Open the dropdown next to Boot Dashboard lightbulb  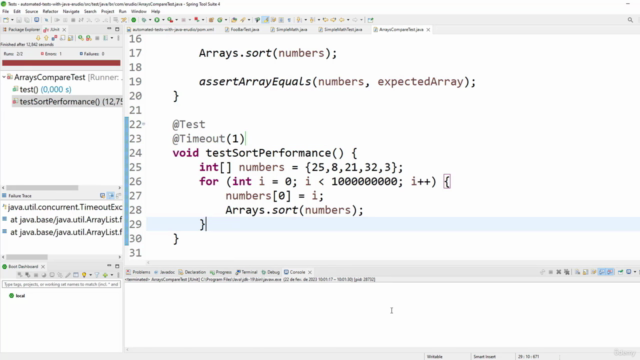pos(91,275)
